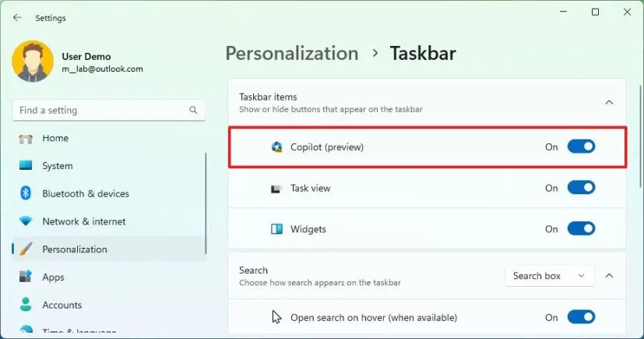Turn off the Copilot (preview) toggle
This screenshot has width=644, height=339.
[x=581, y=147]
